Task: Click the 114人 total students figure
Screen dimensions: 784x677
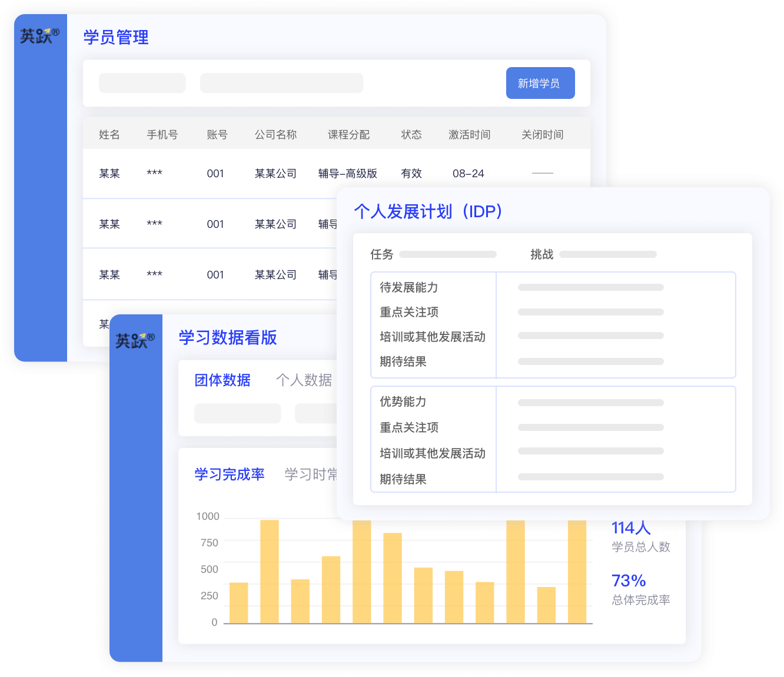Action: (631, 527)
